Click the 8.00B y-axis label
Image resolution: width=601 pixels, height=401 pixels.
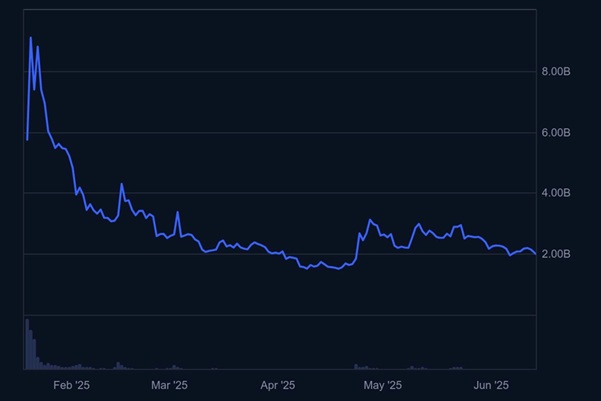click(556, 72)
